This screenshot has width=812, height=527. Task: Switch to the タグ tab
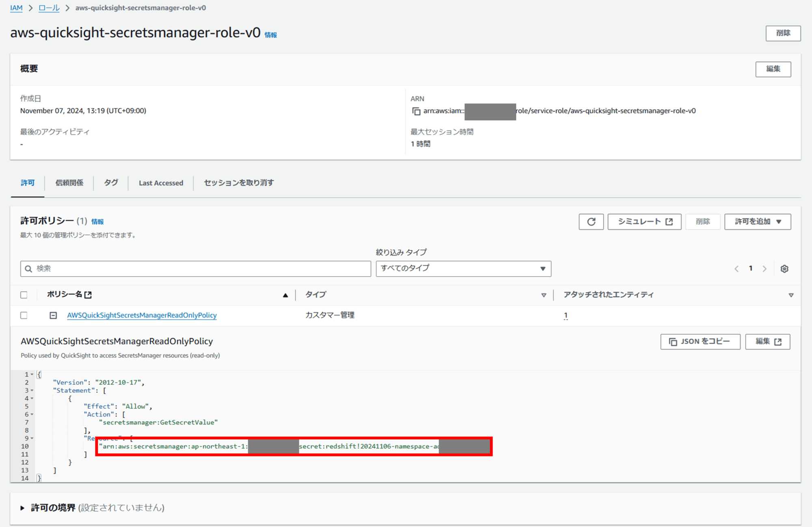pyautogui.click(x=111, y=183)
